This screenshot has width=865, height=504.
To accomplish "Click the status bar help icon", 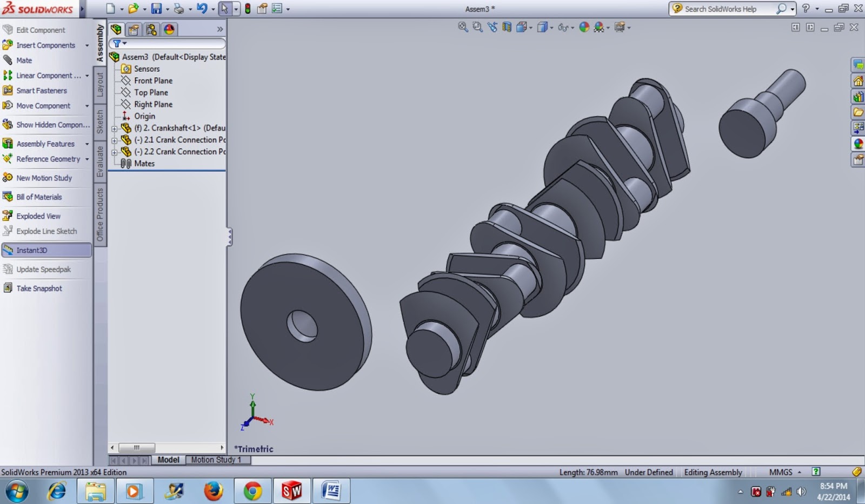I will click(816, 472).
